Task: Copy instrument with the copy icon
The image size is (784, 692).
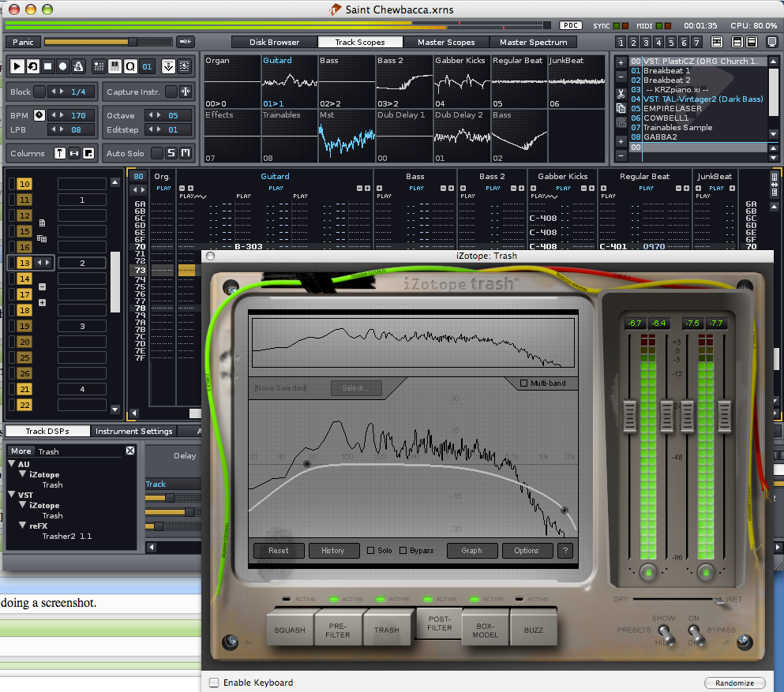Action: [x=621, y=108]
